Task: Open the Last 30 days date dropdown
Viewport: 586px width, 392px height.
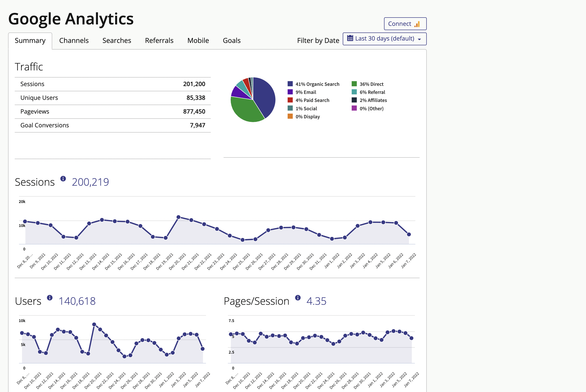Action: (384, 39)
